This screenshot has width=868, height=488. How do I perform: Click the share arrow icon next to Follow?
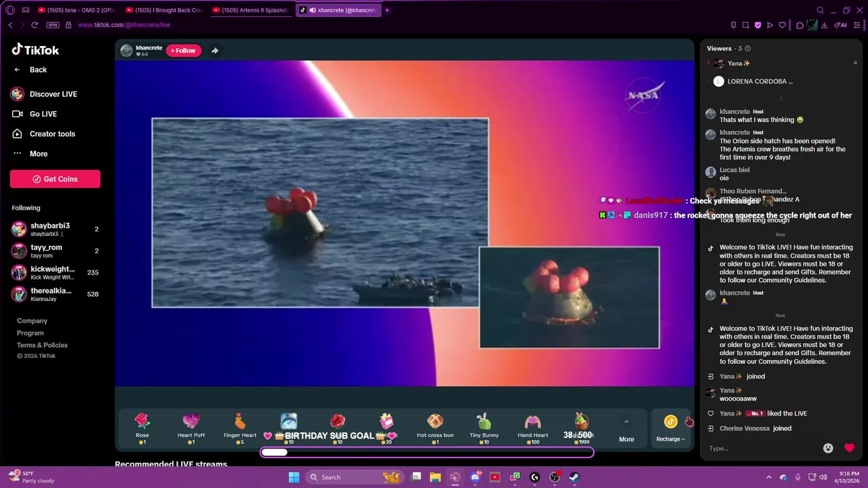214,51
